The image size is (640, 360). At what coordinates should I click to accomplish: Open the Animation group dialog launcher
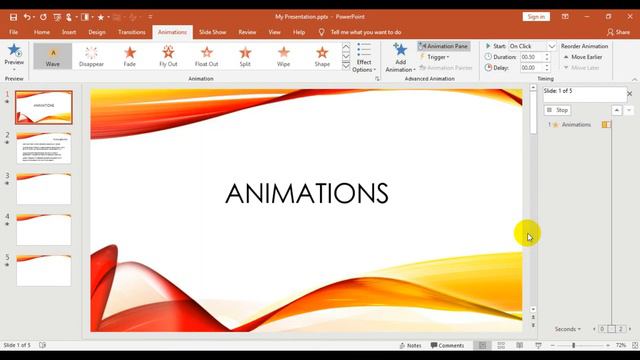coord(377,78)
